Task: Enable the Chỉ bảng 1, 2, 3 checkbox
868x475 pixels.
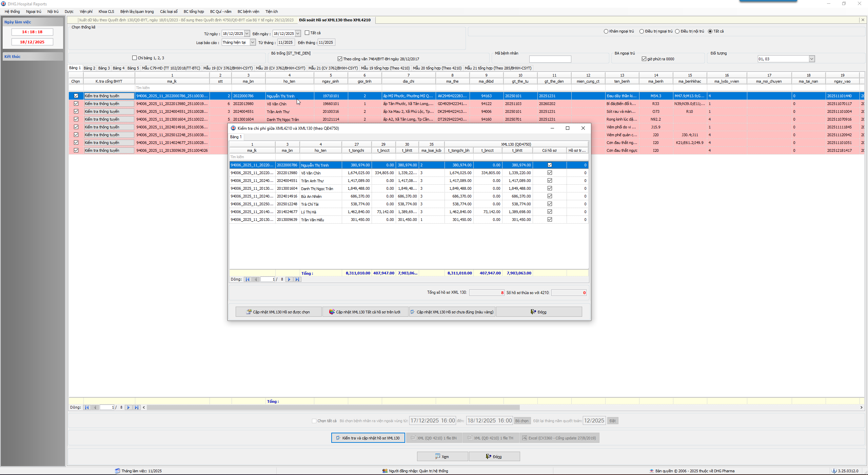Action: click(135, 58)
